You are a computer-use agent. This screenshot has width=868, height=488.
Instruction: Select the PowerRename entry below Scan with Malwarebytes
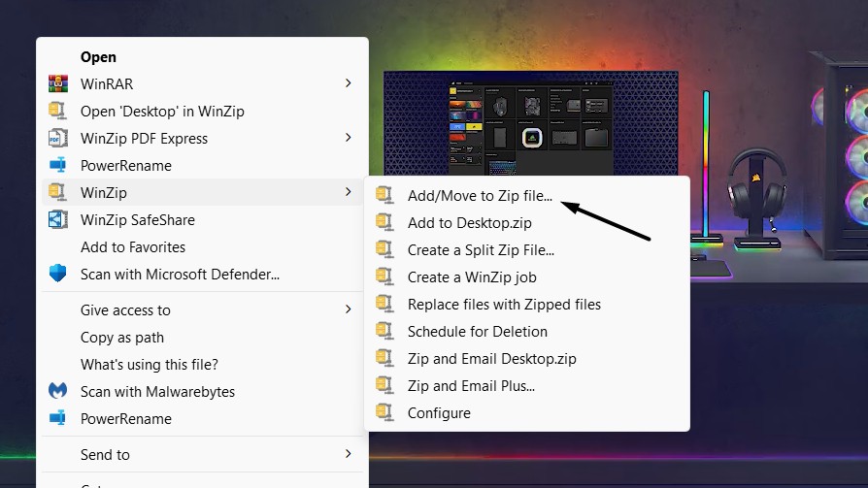coord(203,418)
